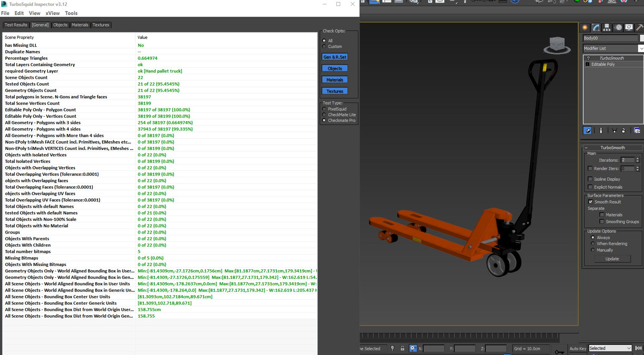Go to start frame playback button
Image resolution: width=644 pixels, height=355 pixels.
click(638, 348)
